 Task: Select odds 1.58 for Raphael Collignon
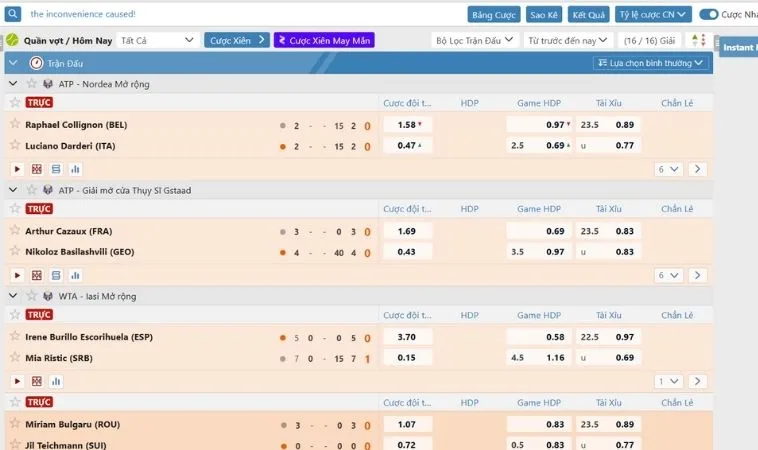click(x=408, y=125)
